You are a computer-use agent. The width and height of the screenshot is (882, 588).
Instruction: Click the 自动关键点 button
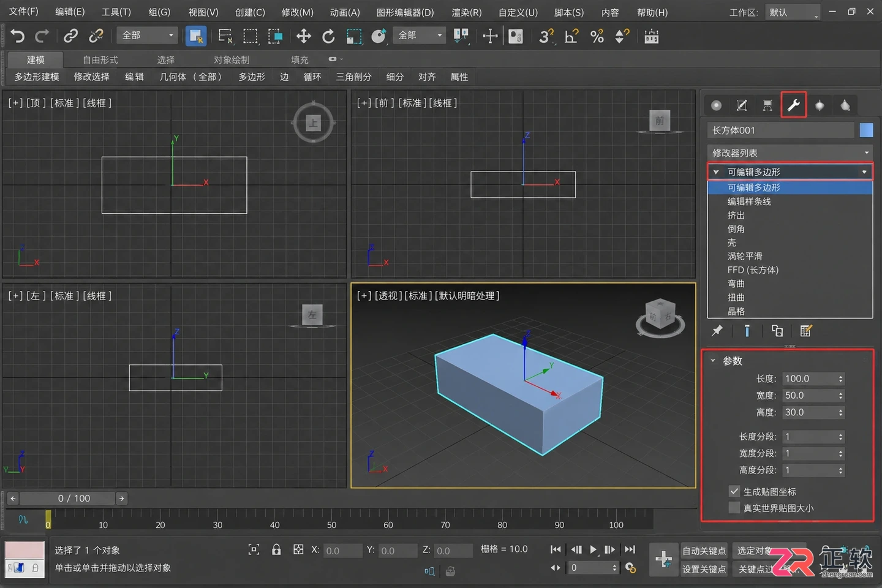[704, 551]
